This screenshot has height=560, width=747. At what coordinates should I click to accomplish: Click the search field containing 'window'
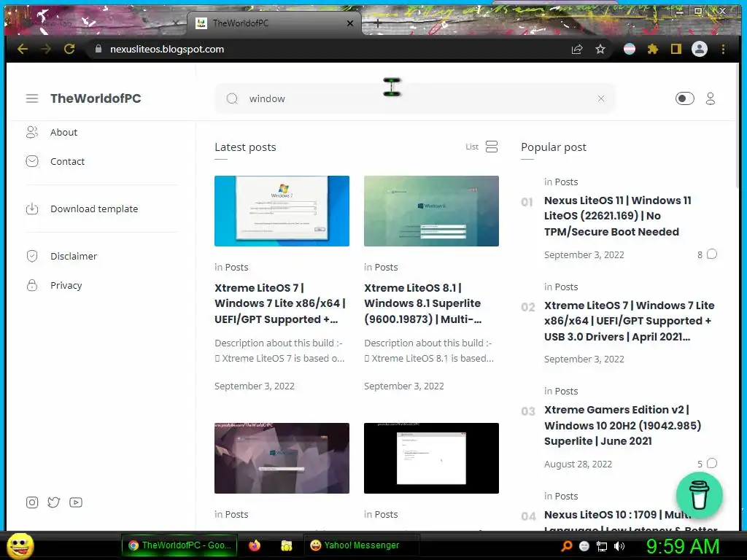(x=414, y=98)
